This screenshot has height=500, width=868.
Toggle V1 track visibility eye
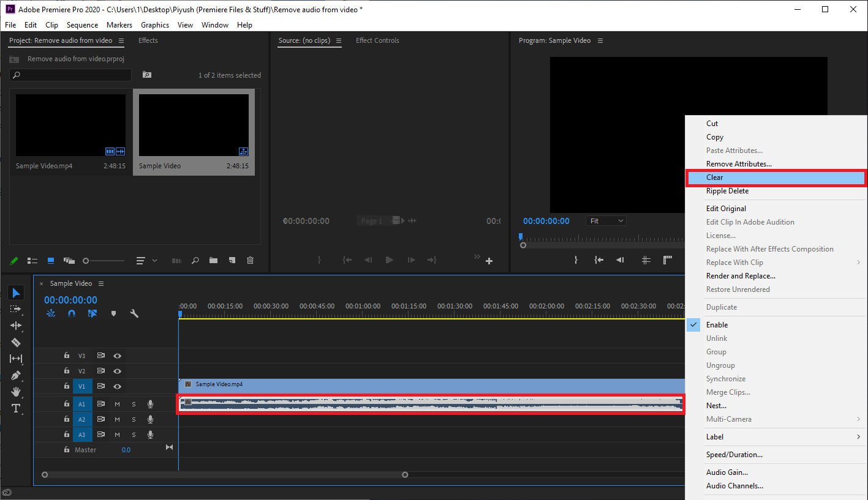click(x=117, y=386)
